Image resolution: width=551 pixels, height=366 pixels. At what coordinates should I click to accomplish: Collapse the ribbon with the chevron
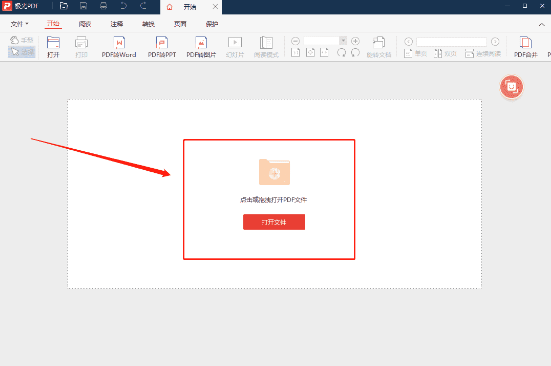point(542,25)
